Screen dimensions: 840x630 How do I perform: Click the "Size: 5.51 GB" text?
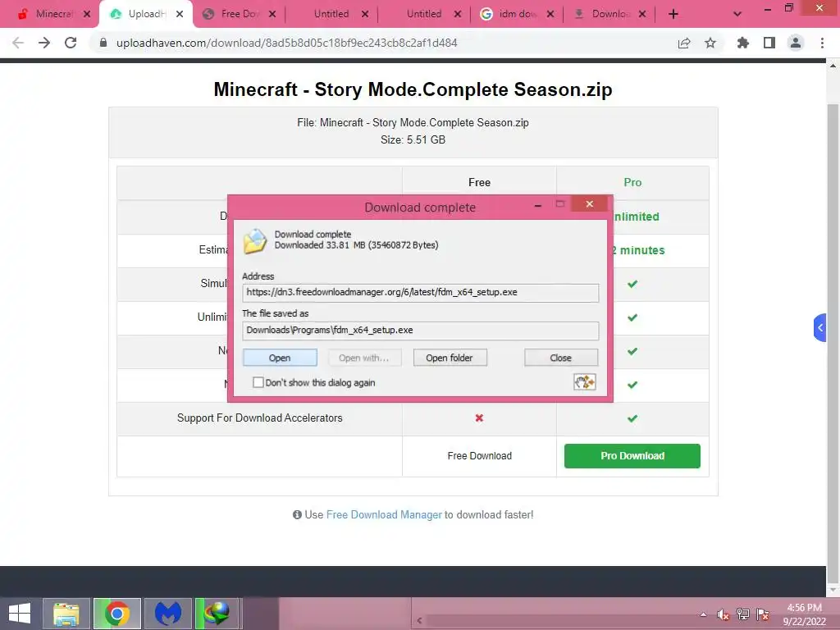pos(413,139)
